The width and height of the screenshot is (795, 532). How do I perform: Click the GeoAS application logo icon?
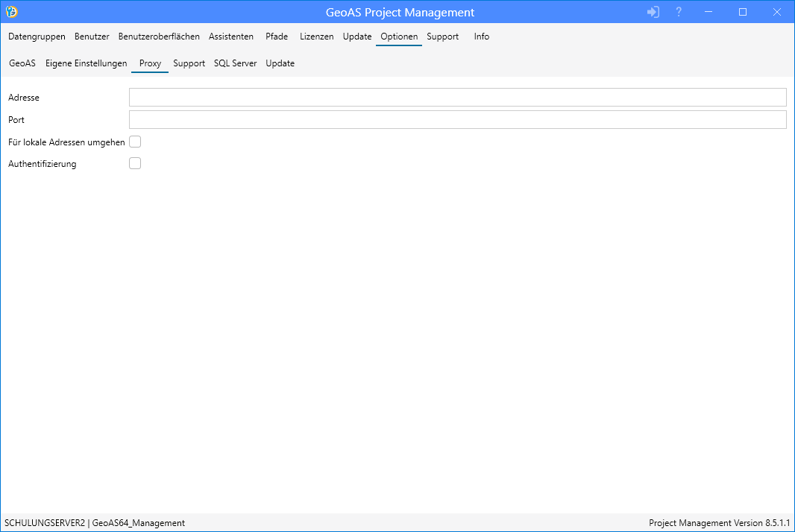11,12
